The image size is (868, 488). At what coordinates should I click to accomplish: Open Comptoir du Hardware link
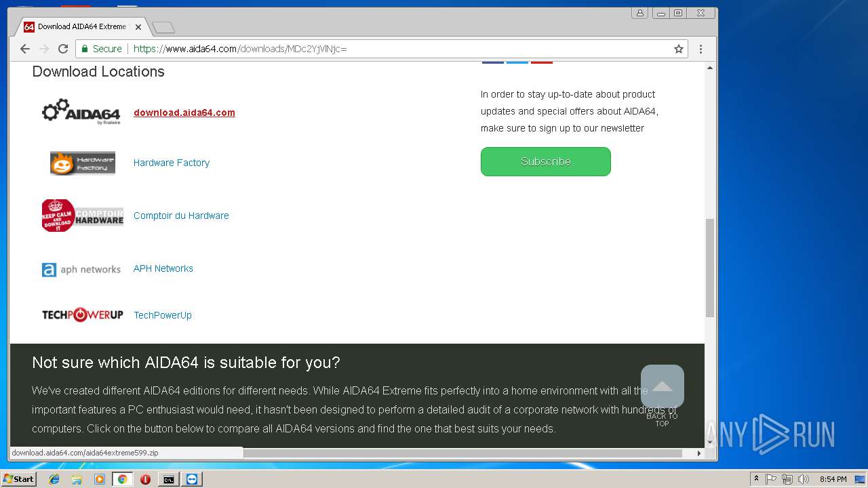point(181,216)
